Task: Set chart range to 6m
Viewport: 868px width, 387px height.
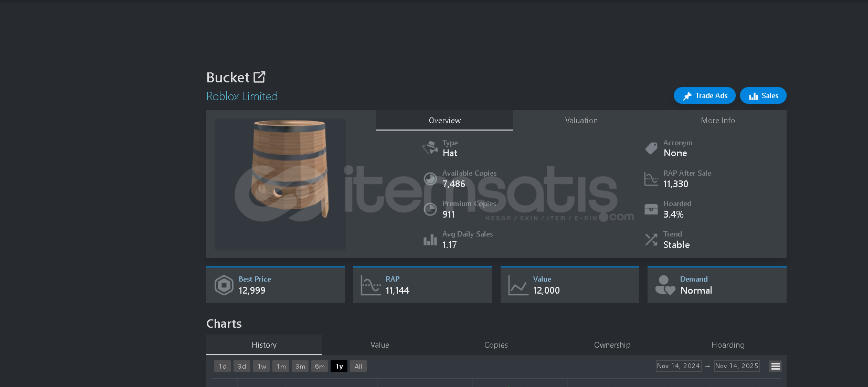Action: 320,366
